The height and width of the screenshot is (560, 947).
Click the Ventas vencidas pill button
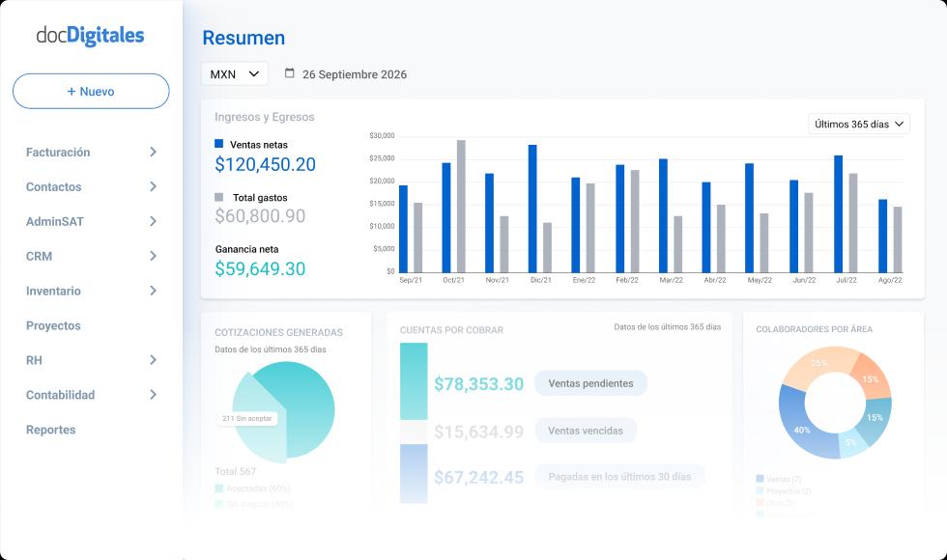point(586,431)
